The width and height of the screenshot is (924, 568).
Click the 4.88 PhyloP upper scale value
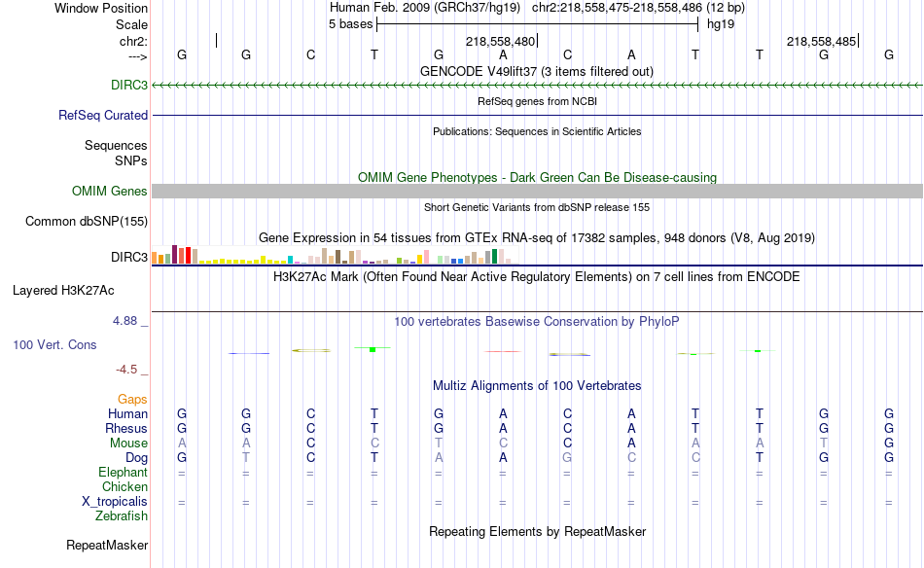click(124, 321)
